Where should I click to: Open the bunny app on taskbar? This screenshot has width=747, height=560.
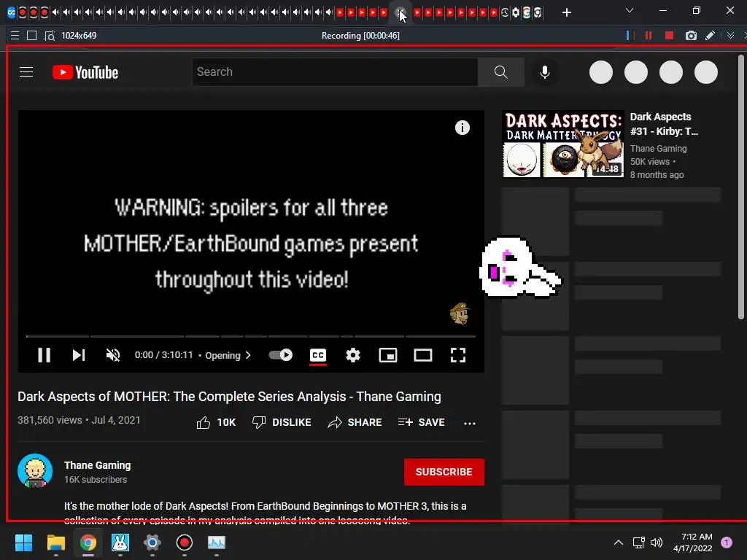coord(120,542)
